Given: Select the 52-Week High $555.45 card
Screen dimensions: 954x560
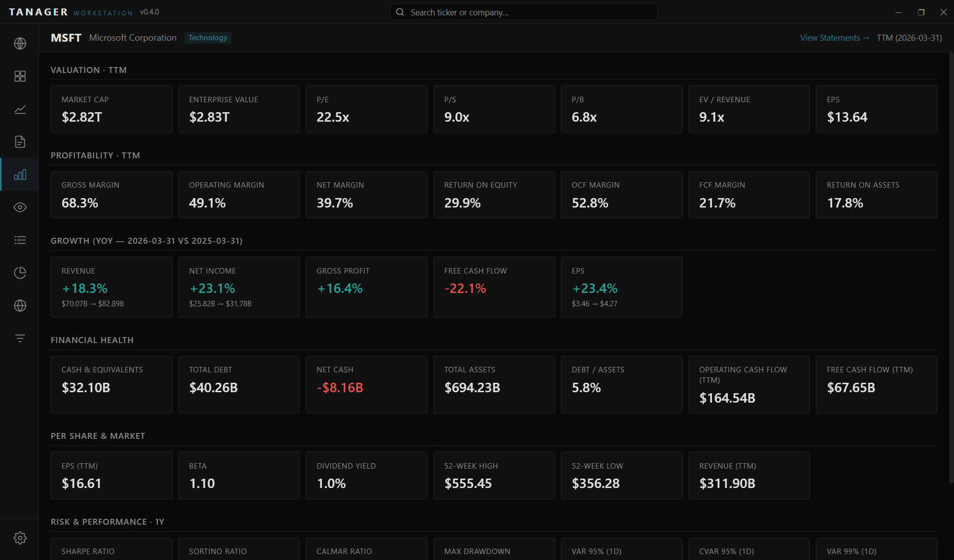Looking at the screenshot, I should tap(494, 476).
